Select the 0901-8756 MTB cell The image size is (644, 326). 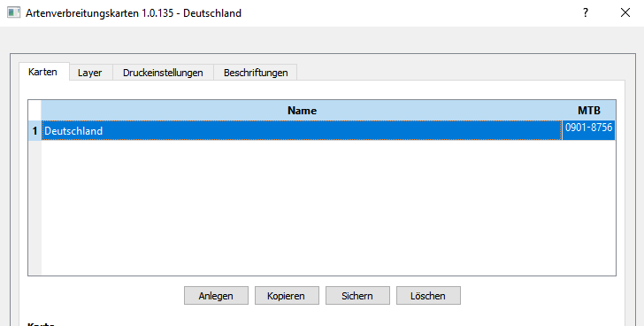588,131
